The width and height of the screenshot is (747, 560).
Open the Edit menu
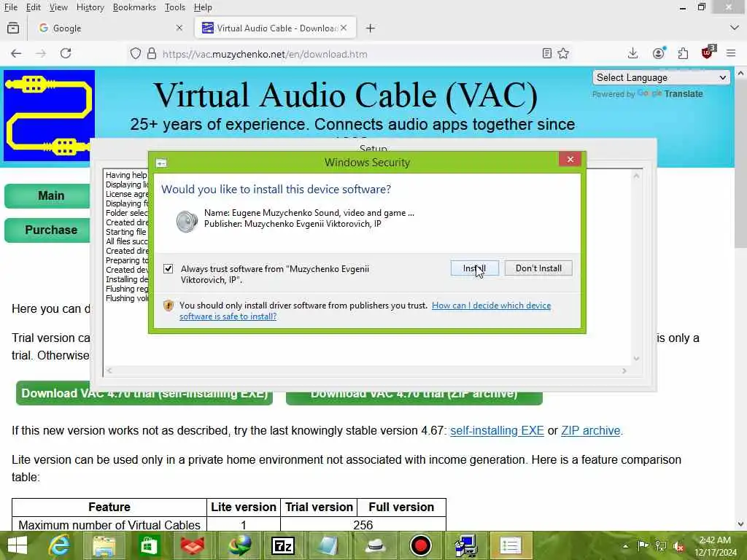(x=33, y=7)
